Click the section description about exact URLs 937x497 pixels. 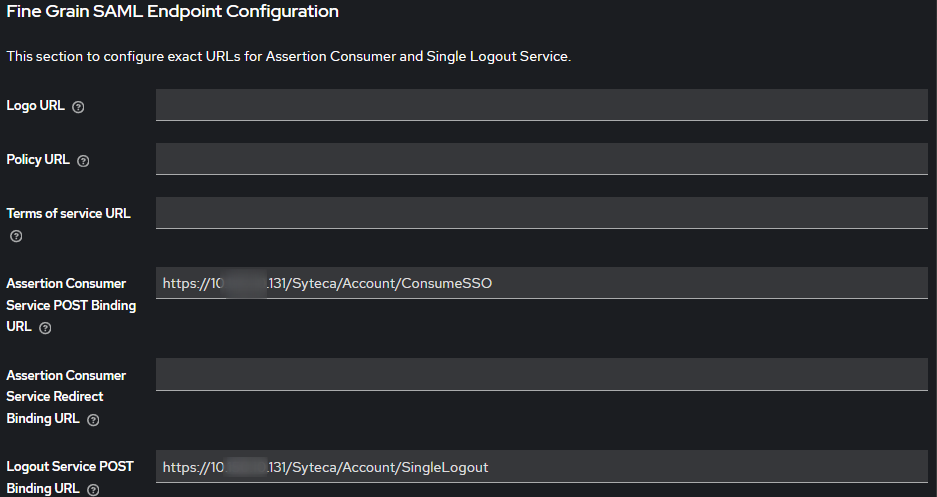pos(288,57)
